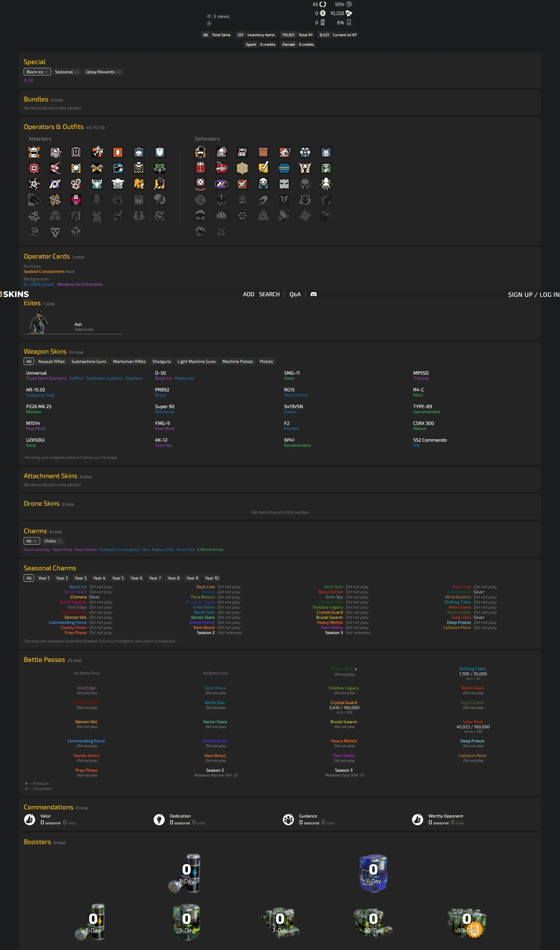Select the Thermite attacker operator icon
Viewport: 560px width, 950px height.
point(118,152)
